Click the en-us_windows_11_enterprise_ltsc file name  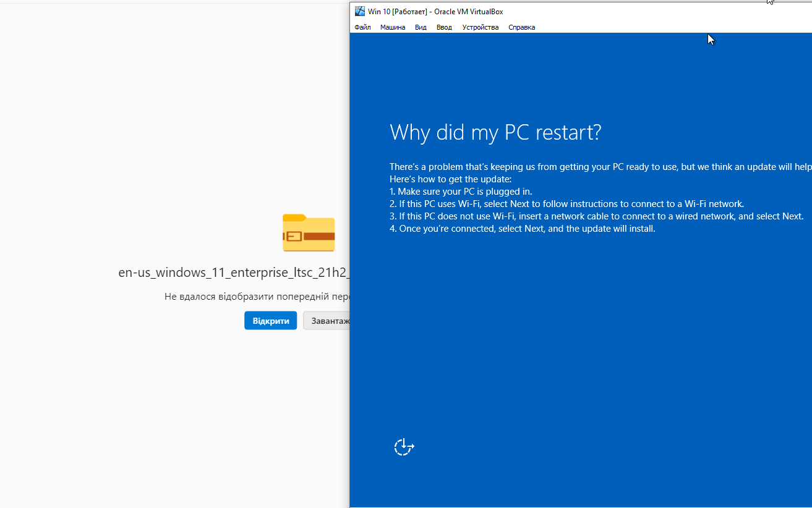click(234, 273)
